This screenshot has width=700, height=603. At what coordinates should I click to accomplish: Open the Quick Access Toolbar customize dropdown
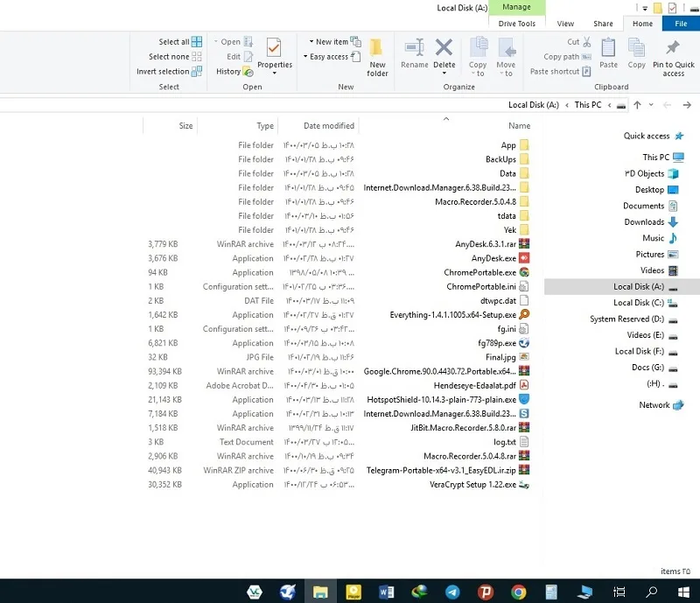click(645, 8)
